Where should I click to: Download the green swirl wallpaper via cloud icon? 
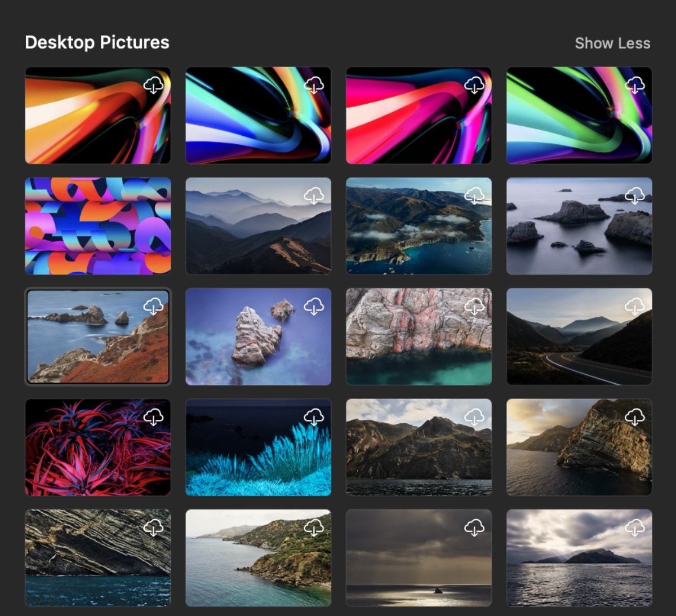pyautogui.click(x=635, y=85)
